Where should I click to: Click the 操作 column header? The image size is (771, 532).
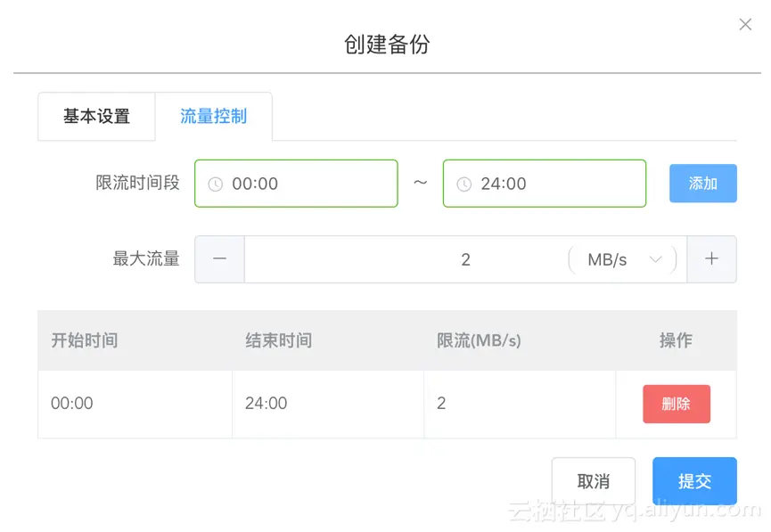pyautogui.click(x=676, y=340)
